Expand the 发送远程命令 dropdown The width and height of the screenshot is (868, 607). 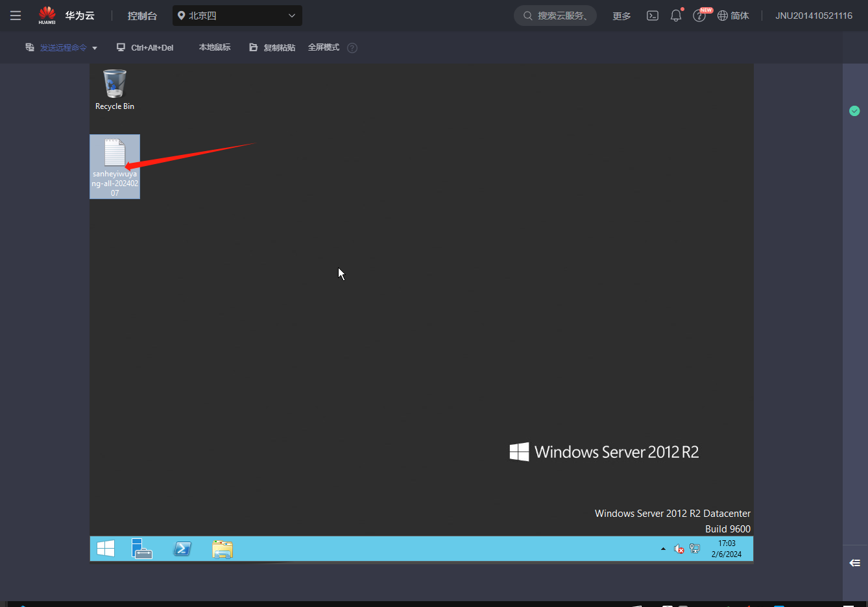(x=62, y=47)
